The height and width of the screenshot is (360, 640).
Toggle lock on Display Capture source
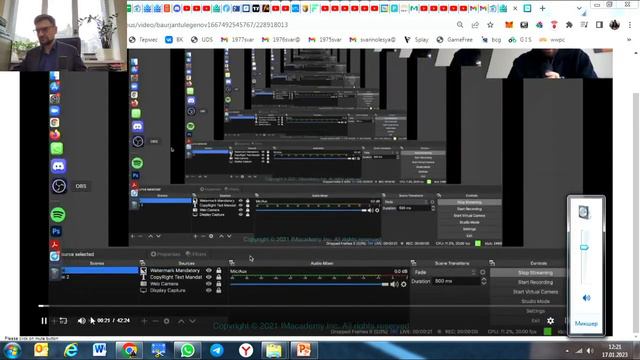(219, 290)
